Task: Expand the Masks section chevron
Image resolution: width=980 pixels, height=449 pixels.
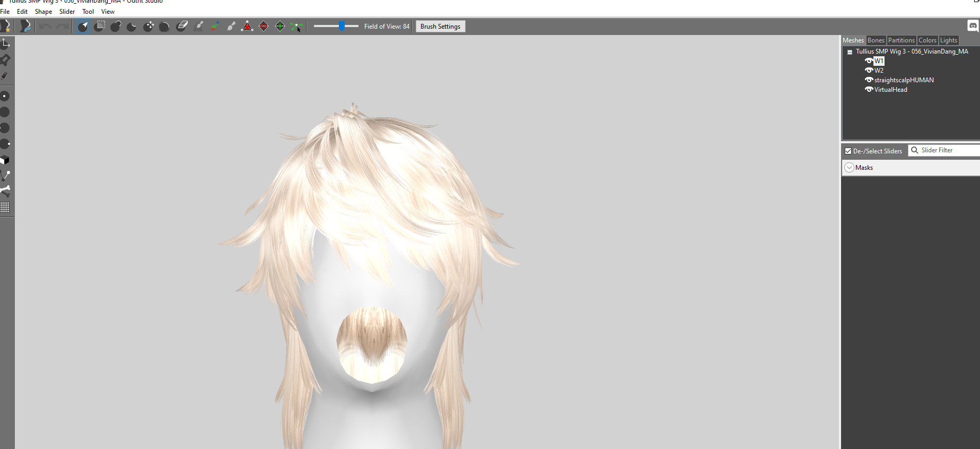Action: pyautogui.click(x=849, y=167)
